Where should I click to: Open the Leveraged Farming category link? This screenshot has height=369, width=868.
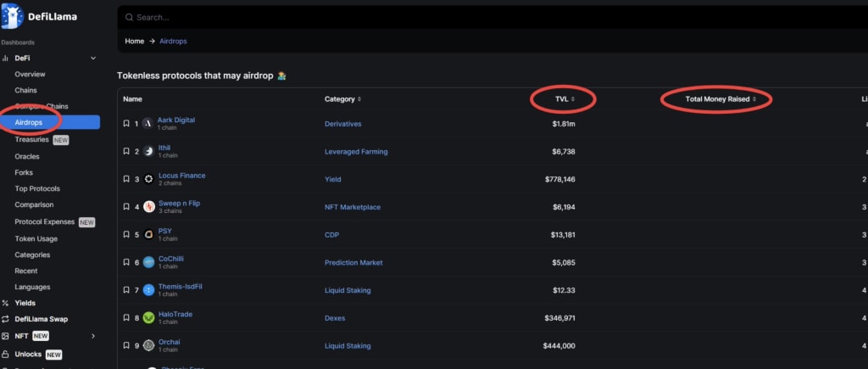click(356, 151)
